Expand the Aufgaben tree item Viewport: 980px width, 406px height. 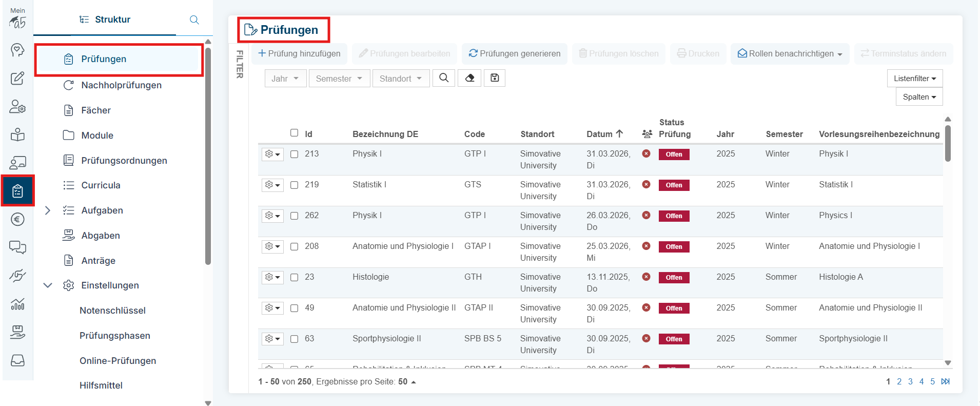pos(48,210)
